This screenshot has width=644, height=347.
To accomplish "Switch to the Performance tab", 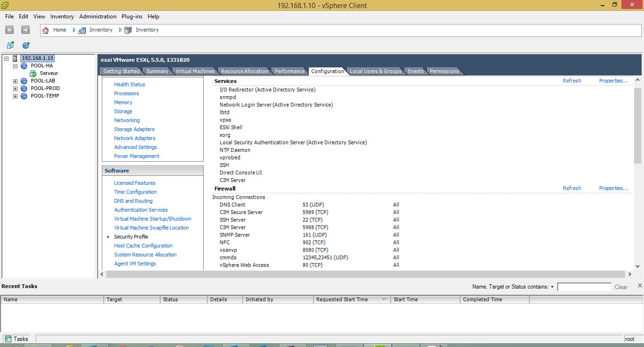I will coord(289,71).
